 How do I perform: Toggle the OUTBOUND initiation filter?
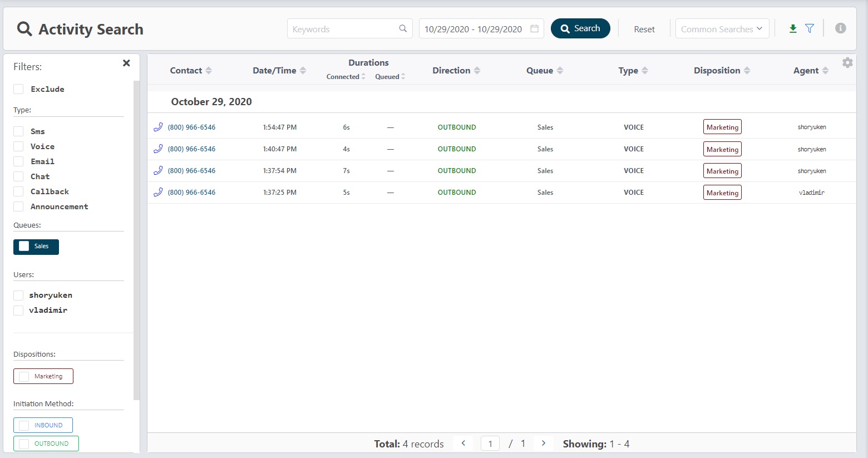point(46,444)
